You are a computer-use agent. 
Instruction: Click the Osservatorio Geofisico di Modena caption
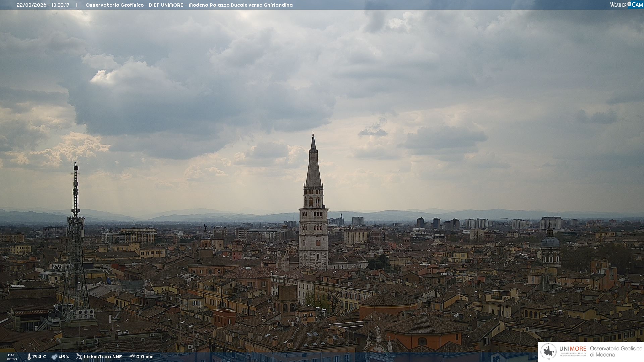coord(616,352)
